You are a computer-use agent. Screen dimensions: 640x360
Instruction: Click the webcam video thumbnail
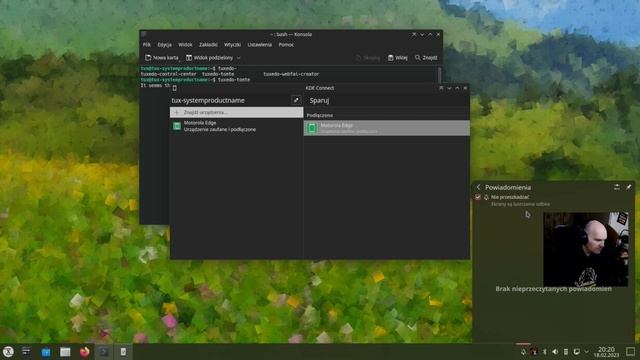(586, 249)
